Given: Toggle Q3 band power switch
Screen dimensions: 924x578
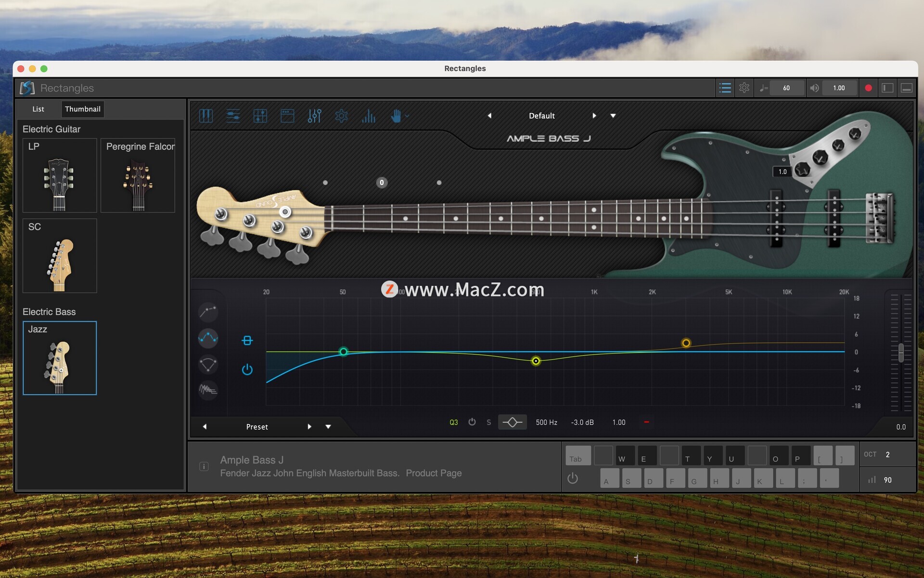Looking at the screenshot, I should click(472, 422).
